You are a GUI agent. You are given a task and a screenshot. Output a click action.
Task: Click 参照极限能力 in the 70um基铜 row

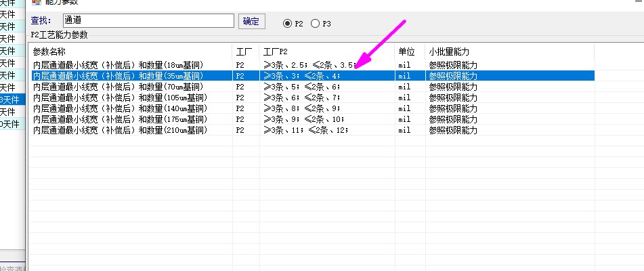[x=453, y=87]
